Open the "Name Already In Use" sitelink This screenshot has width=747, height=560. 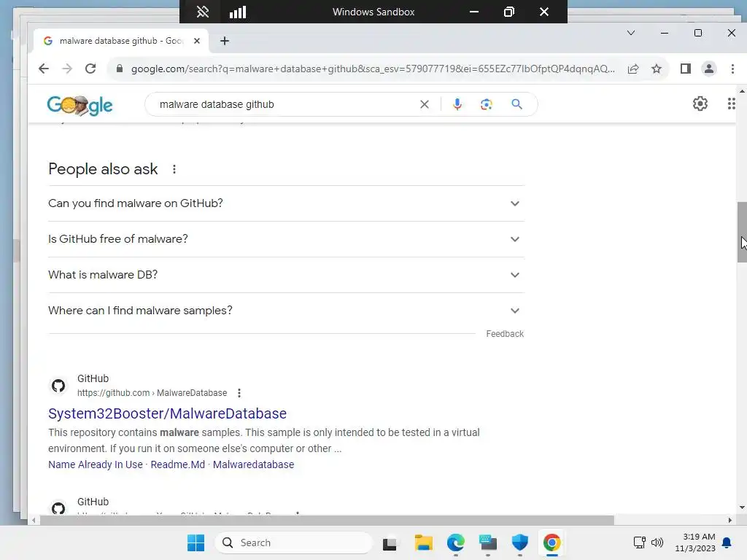pyautogui.click(x=96, y=464)
